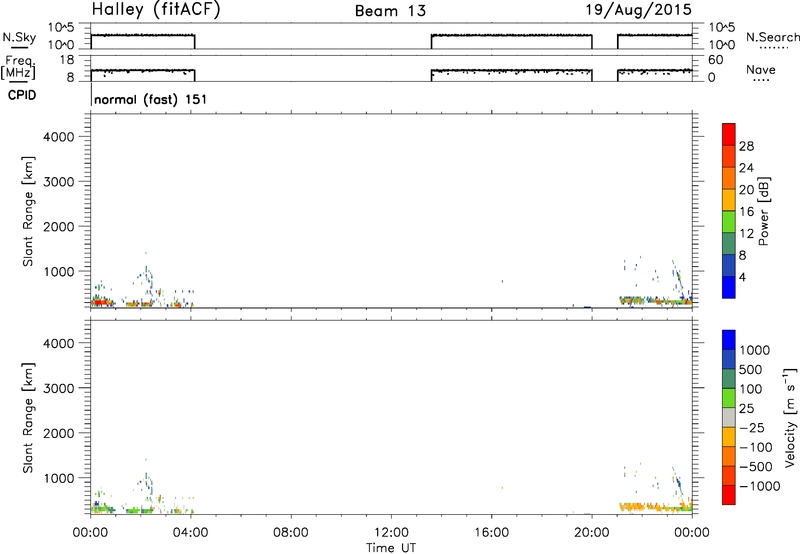Click the '04:00' time axis label

coord(190,533)
